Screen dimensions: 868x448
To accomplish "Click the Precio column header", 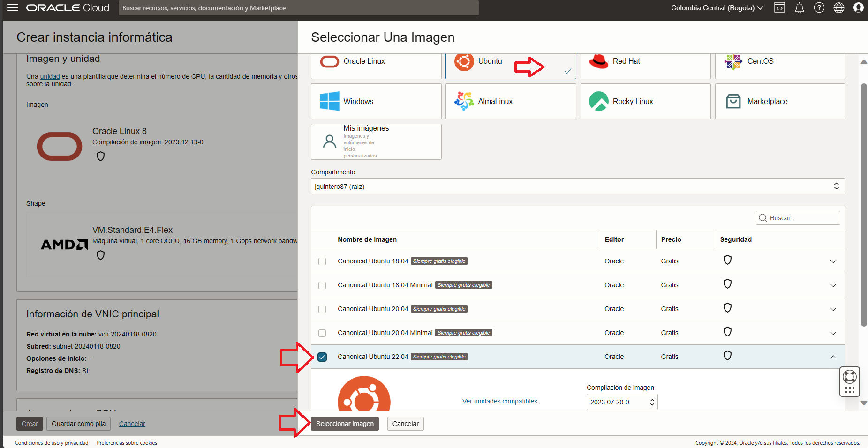I will coord(671,239).
